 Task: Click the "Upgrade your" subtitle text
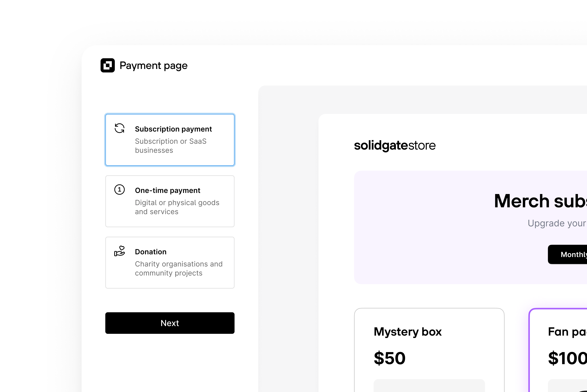point(556,223)
